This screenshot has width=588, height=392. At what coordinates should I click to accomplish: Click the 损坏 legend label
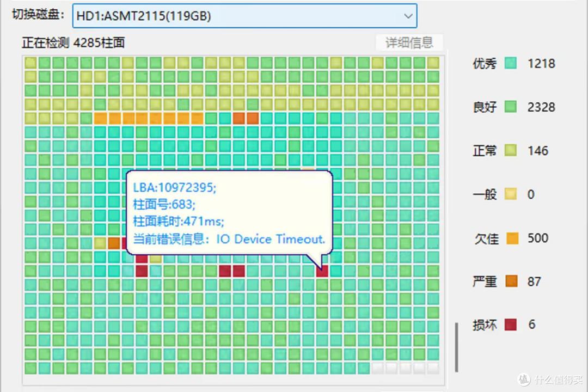pyautogui.click(x=485, y=325)
